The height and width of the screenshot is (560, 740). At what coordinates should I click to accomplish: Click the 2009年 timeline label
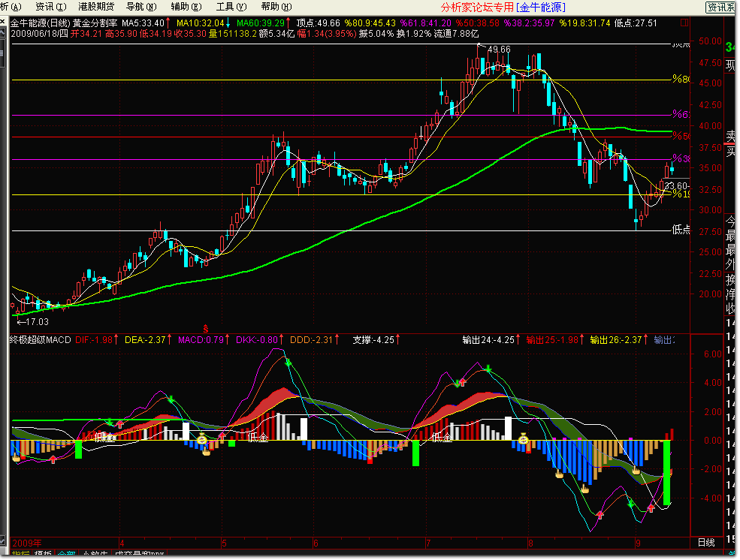click(27, 543)
